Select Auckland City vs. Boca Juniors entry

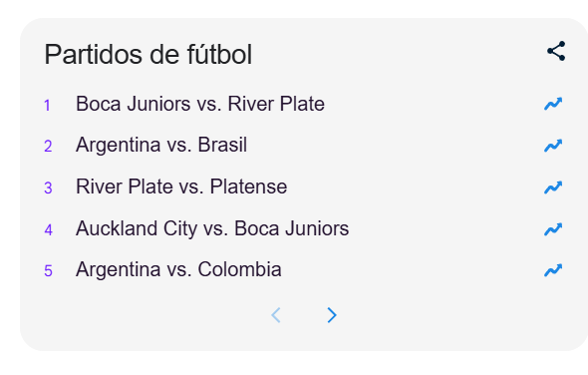[x=212, y=228]
